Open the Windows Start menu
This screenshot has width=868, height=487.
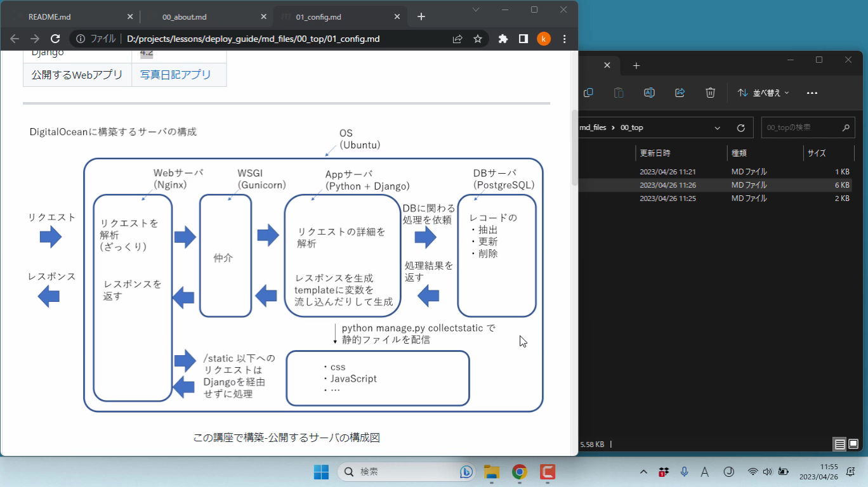321,472
